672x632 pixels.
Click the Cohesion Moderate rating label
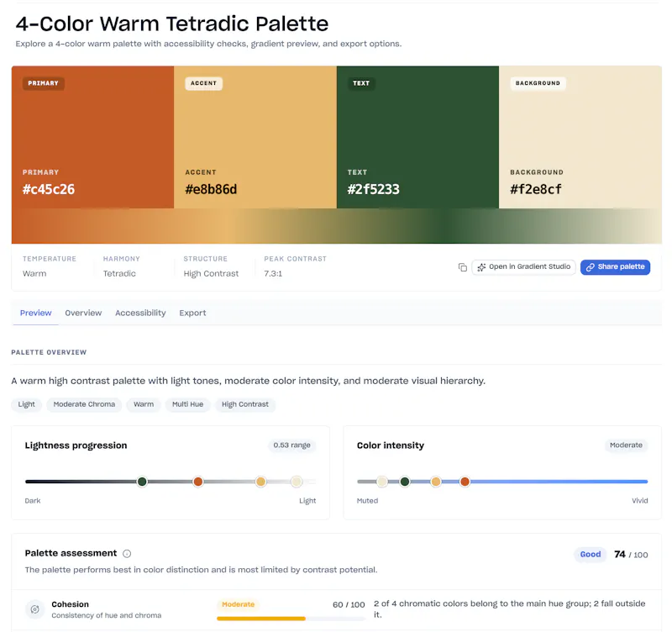point(239,604)
